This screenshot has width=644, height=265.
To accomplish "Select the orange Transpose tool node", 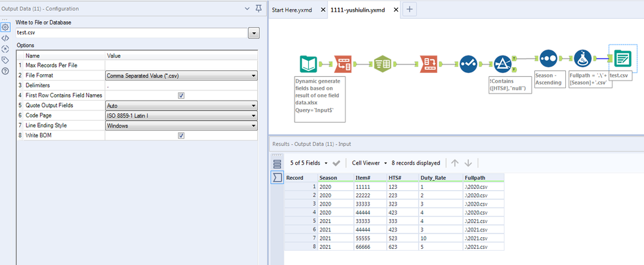I will click(429, 64).
